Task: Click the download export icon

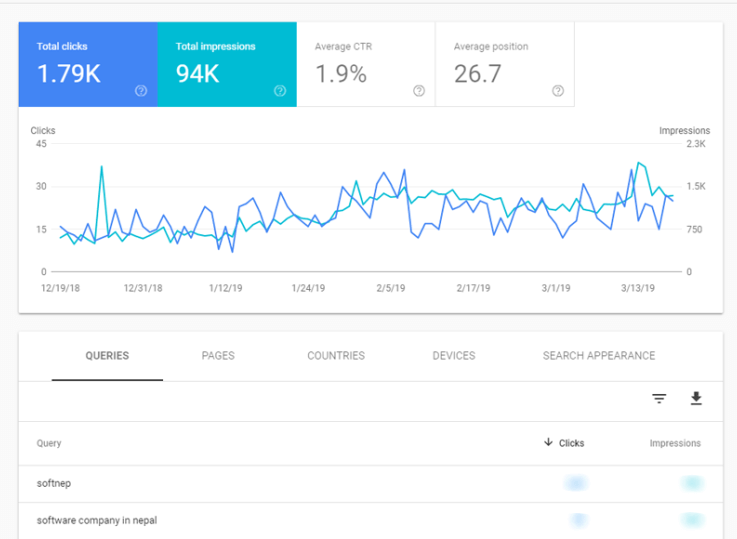Action: click(696, 399)
